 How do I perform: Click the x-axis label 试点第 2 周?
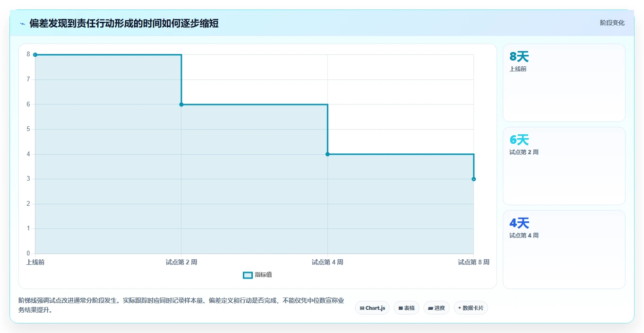coord(181,262)
